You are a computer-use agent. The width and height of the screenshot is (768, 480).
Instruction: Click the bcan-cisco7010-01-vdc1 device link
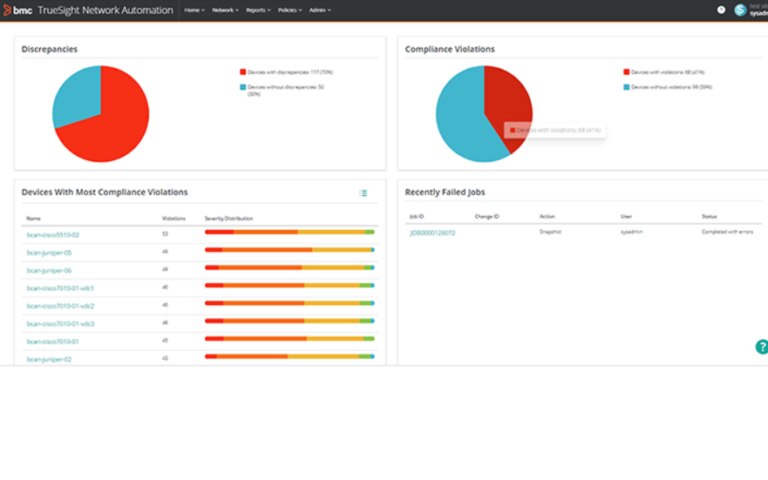point(60,288)
